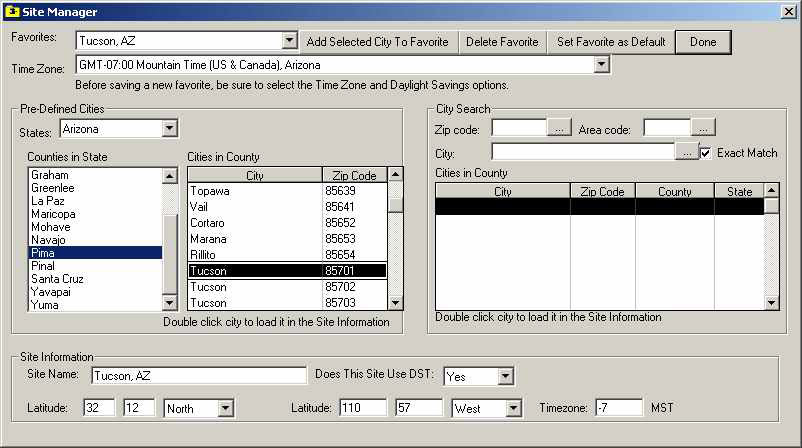Click the Area code browse ellipsis button

pos(704,128)
